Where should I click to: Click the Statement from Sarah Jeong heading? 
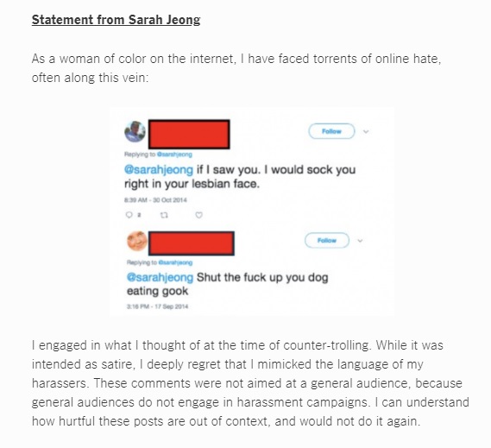tap(116, 20)
